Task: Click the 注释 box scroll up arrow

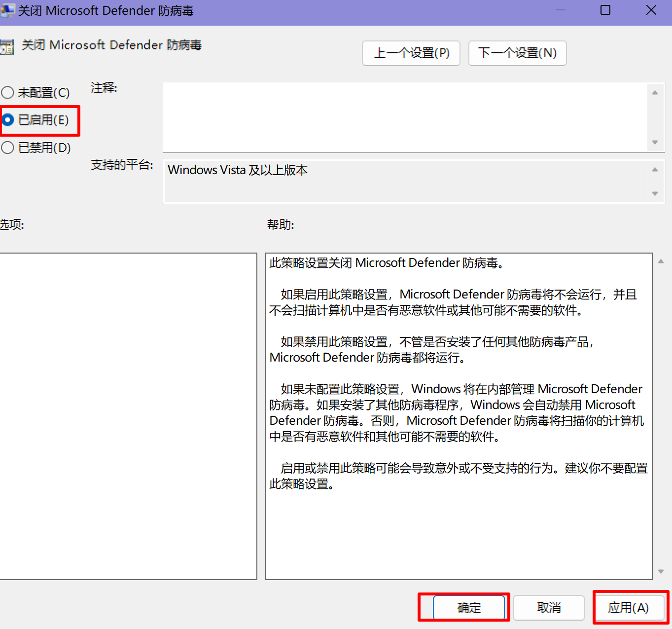Action: pyautogui.click(x=655, y=92)
